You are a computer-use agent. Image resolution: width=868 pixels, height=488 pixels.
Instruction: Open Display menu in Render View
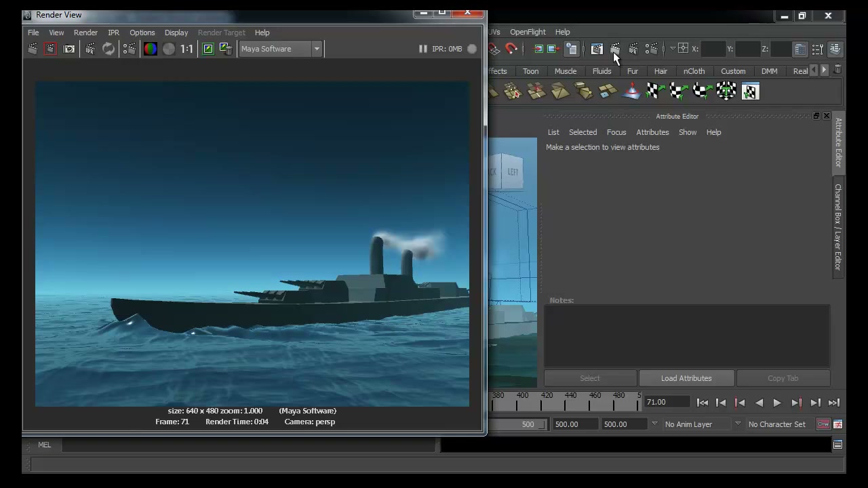176,33
